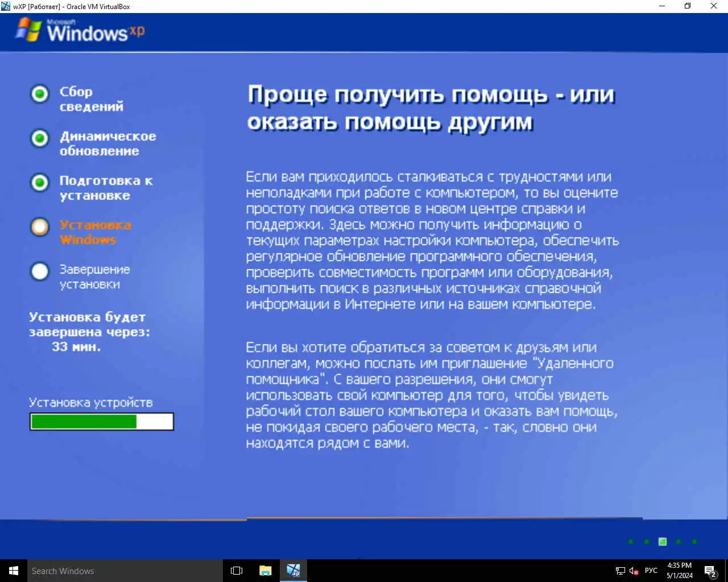Open Task View on the taskbar
Image resolution: width=728 pixels, height=582 pixels.
tap(237, 571)
